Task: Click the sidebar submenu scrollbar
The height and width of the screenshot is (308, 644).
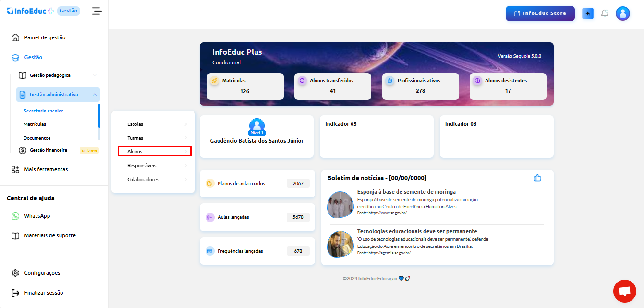Action: pos(99,116)
